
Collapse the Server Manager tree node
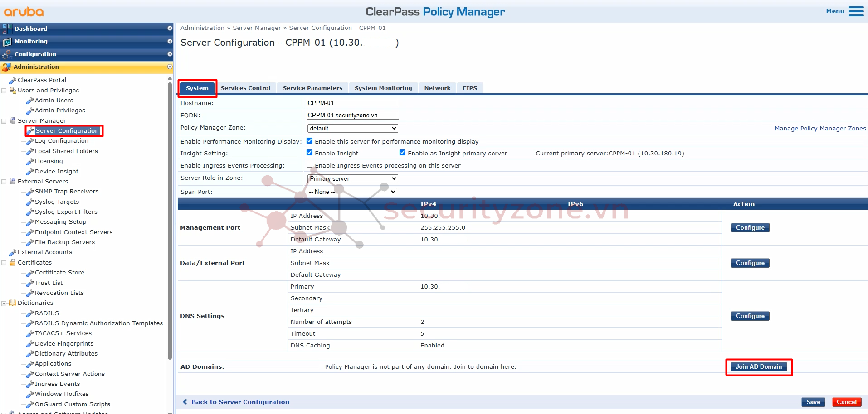[4, 121]
